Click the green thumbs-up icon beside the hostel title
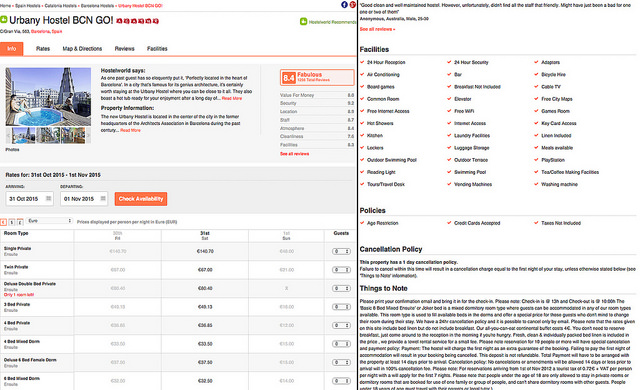 coord(4,19)
